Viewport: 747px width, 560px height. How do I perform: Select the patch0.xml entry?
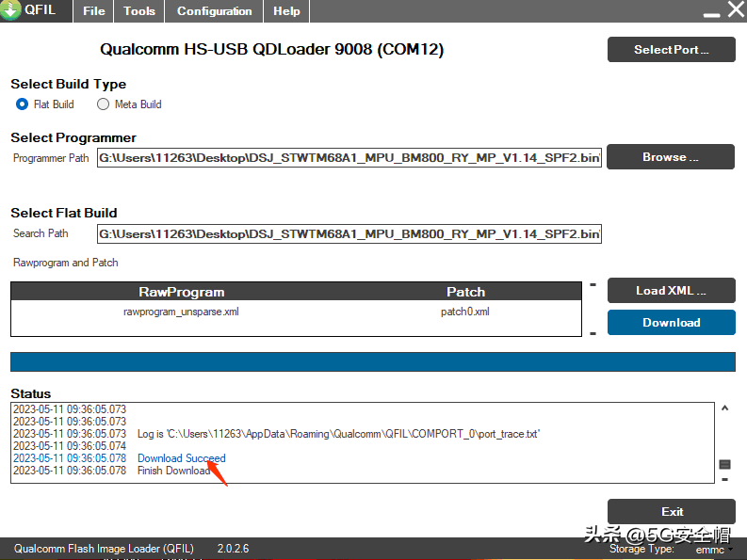pos(465,312)
